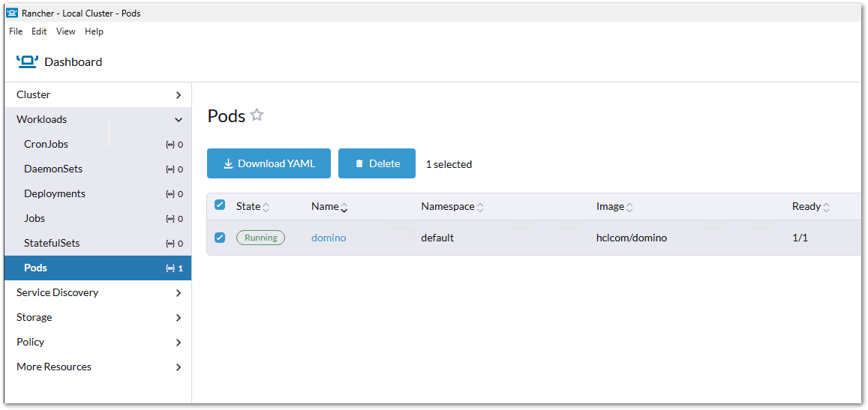Click the Jobs namespace count icon
Image resolution: width=868 pixels, height=410 pixels.
coord(170,219)
